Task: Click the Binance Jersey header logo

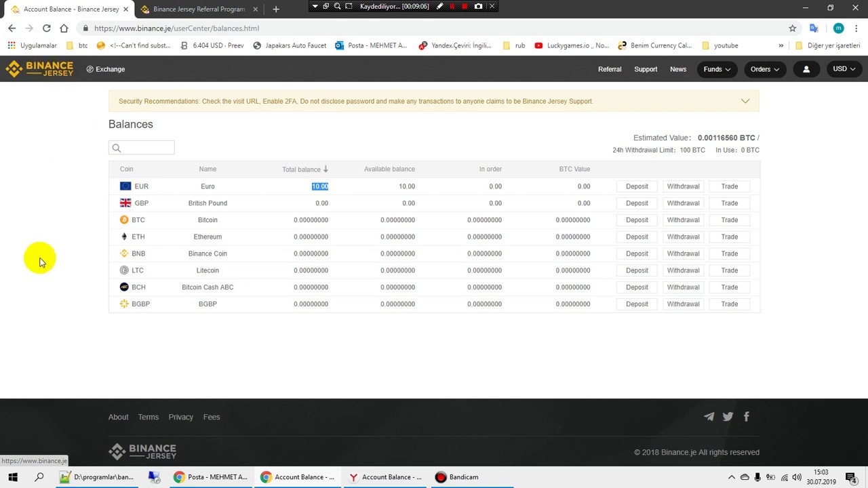Action: [39, 69]
